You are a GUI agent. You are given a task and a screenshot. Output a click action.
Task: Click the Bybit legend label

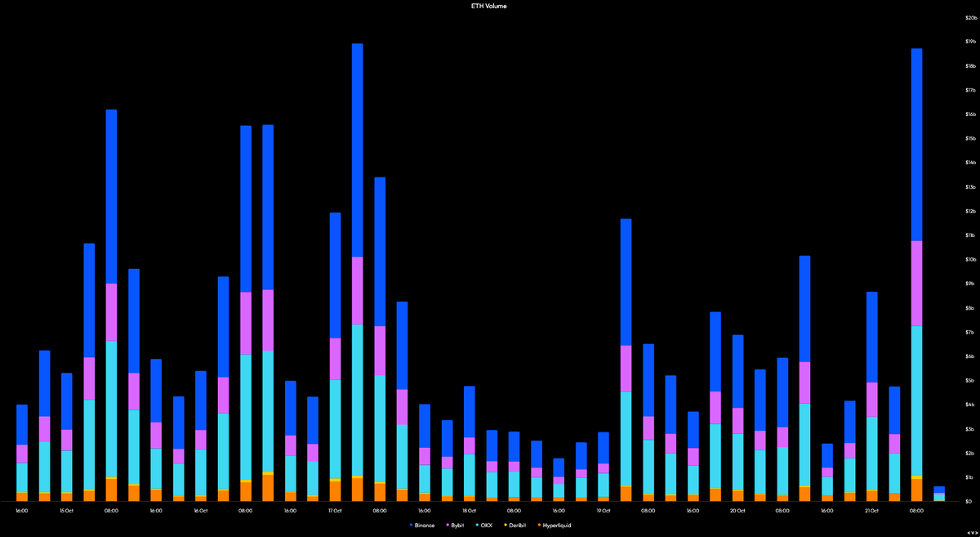click(457, 526)
